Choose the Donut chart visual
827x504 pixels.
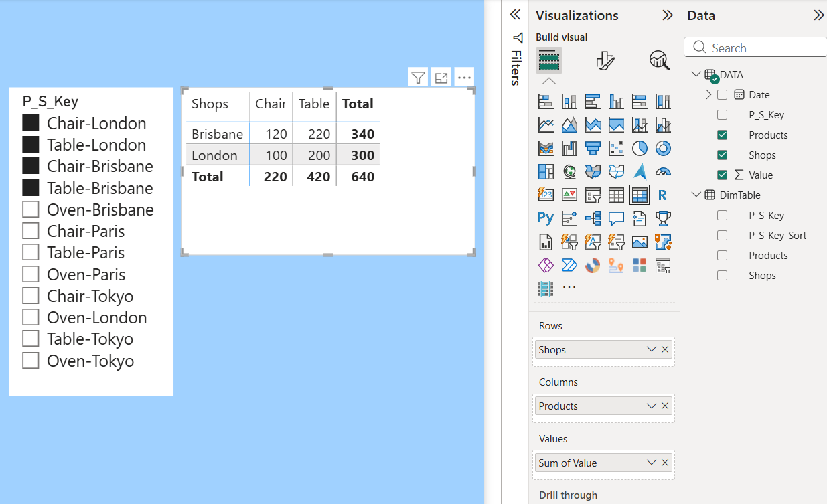pyautogui.click(x=663, y=149)
